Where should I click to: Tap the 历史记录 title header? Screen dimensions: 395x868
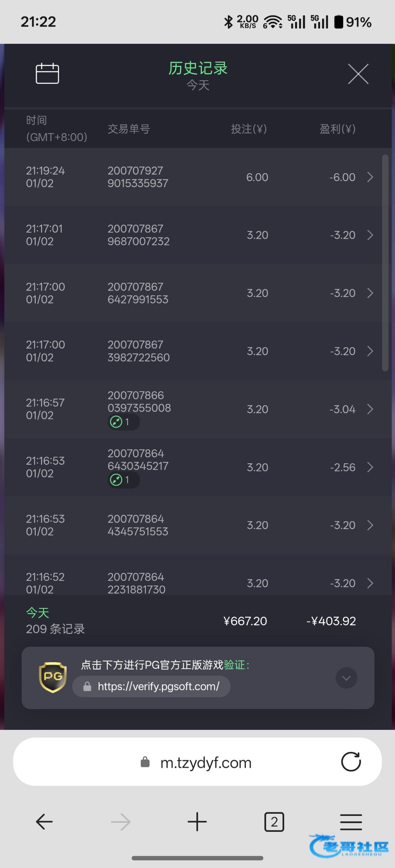(x=198, y=68)
